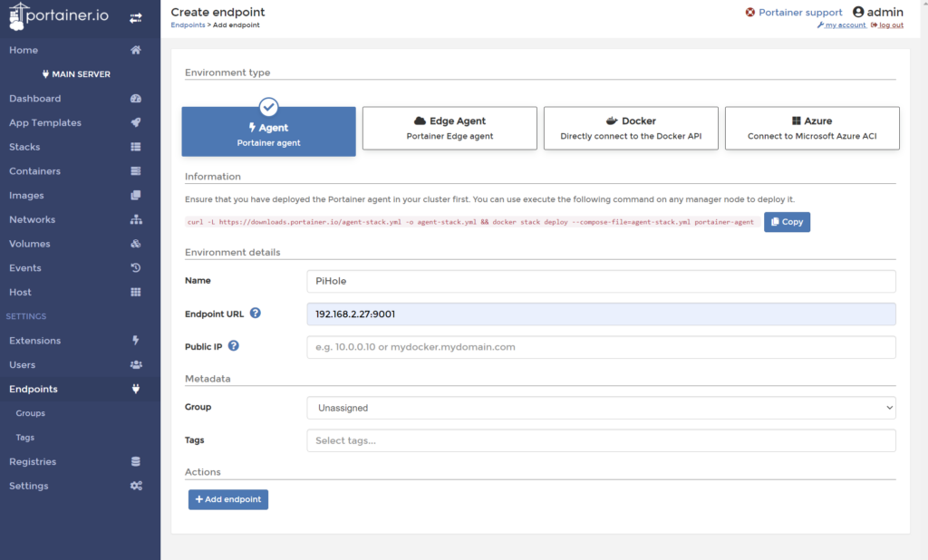Viewport: 928px width, 560px height.
Task: Click the Users group icon
Action: coord(136,364)
